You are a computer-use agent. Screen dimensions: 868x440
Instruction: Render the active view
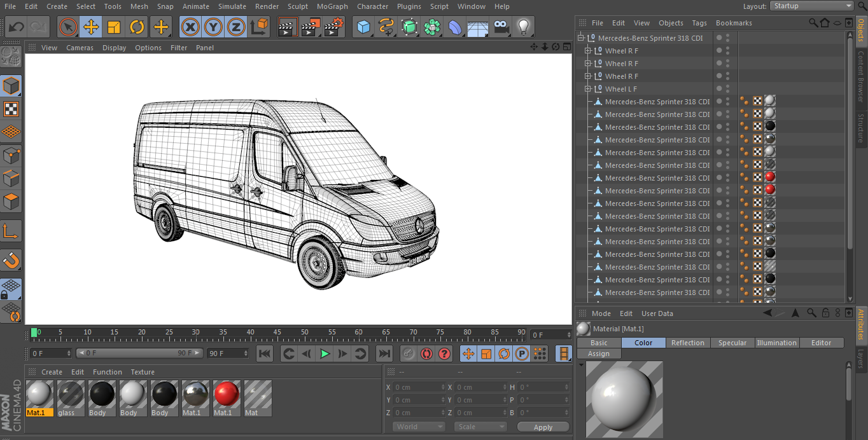tap(287, 27)
